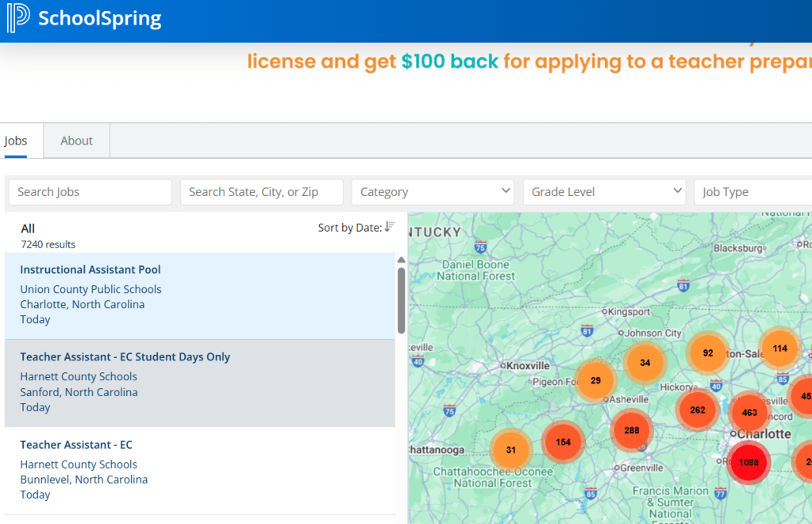This screenshot has width=812, height=524.
Task: Click the 114 jobs map cluster
Action: click(779, 349)
